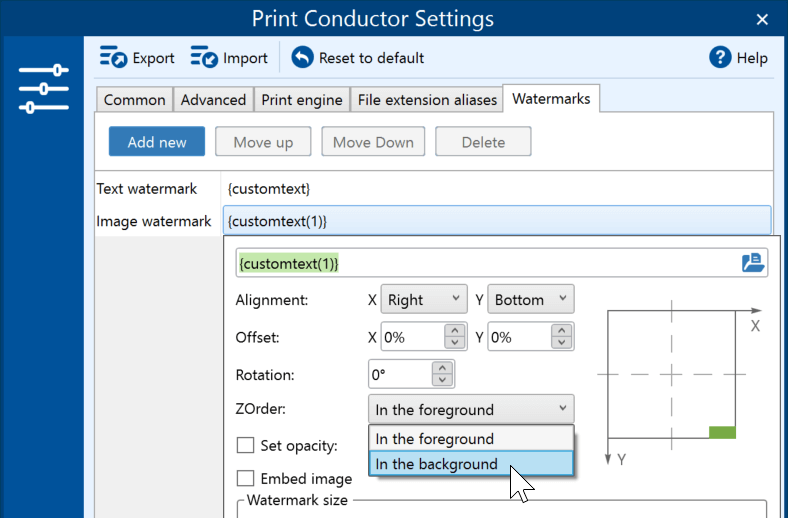Click the settings sliders icon in sidebar
Screen dimensions: 788x518
pos(44,89)
